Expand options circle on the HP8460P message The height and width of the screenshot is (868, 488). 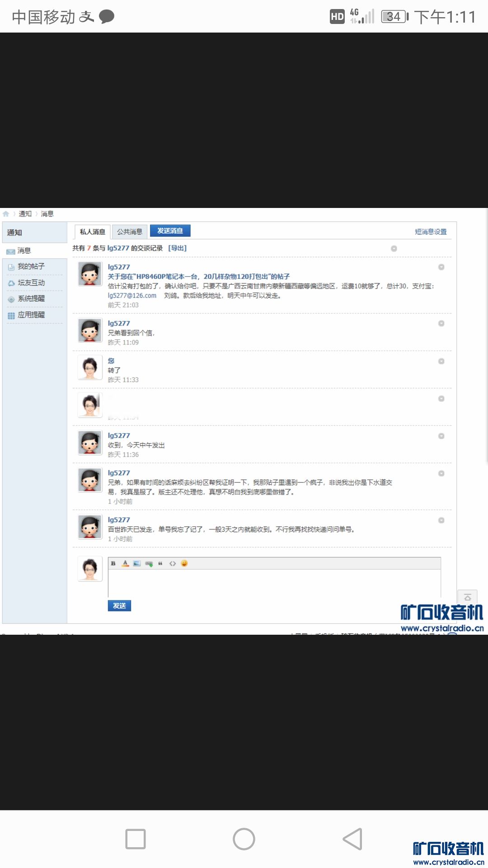click(441, 267)
